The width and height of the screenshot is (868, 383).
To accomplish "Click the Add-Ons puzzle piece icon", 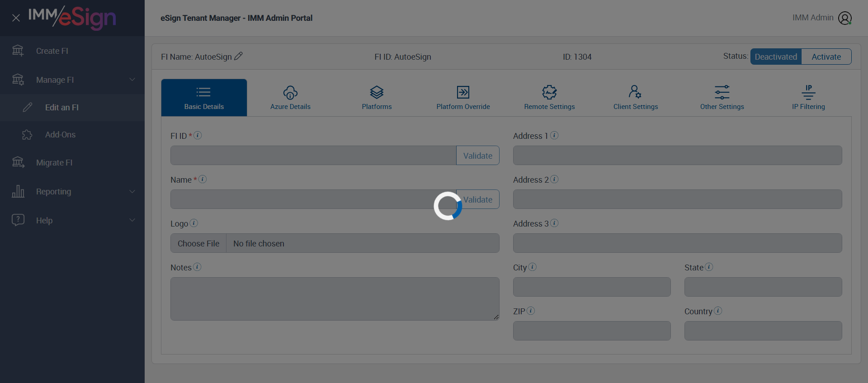I will [27, 135].
